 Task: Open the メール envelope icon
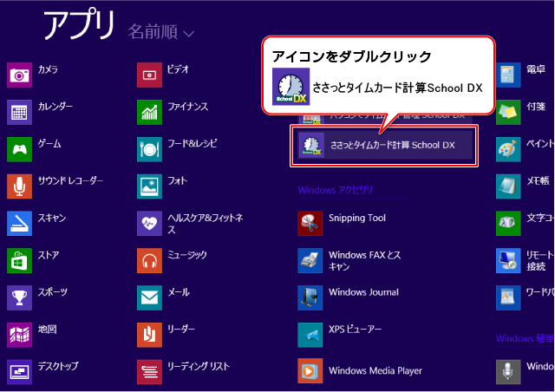149,297
